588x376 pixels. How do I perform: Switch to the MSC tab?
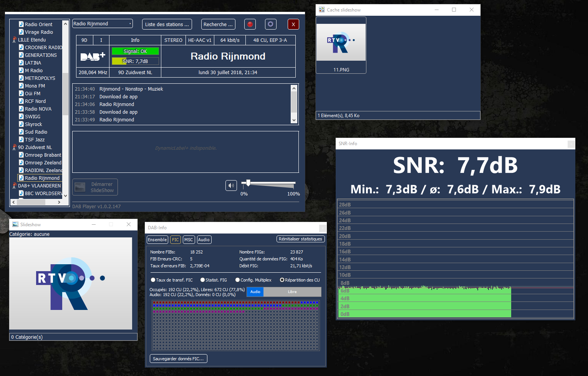(189, 240)
